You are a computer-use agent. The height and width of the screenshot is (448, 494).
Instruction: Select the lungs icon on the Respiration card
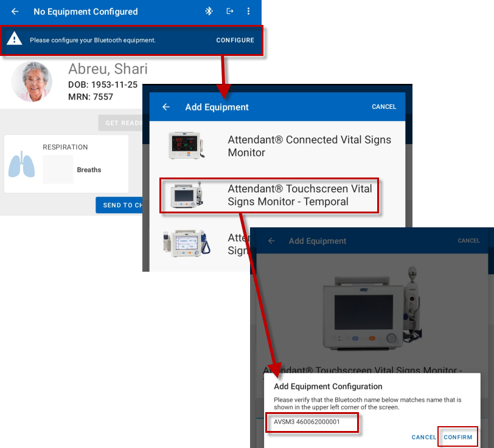click(x=22, y=164)
